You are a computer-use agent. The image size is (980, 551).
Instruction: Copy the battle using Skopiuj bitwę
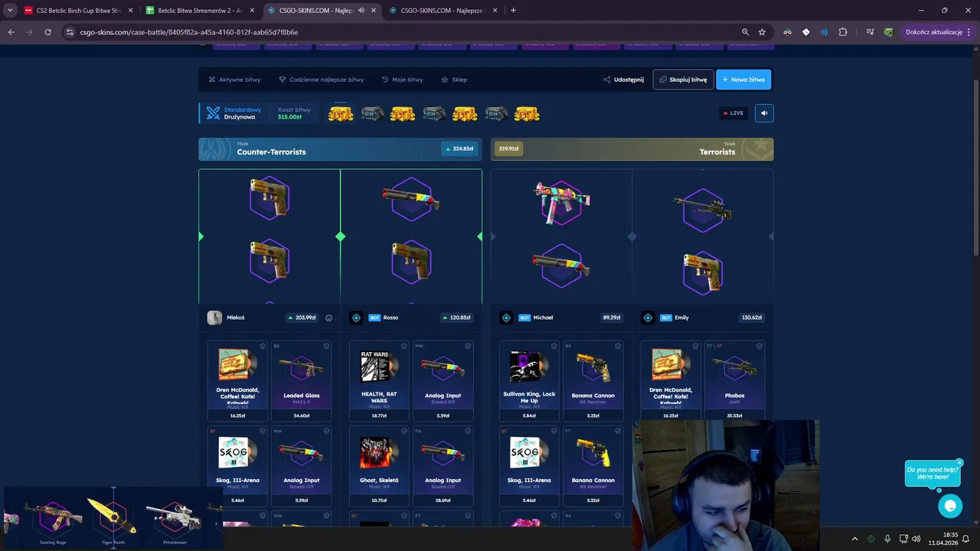click(683, 80)
